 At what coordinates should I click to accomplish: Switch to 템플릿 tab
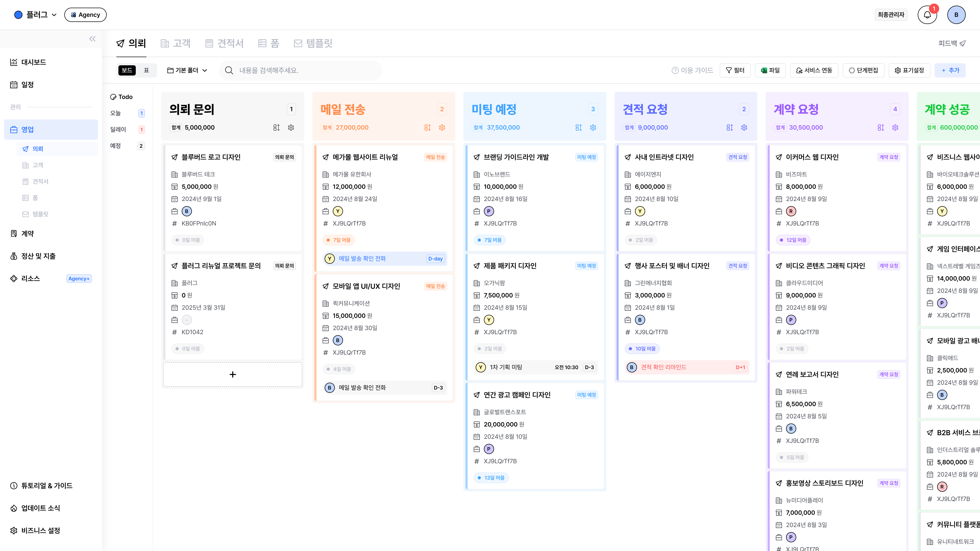313,43
